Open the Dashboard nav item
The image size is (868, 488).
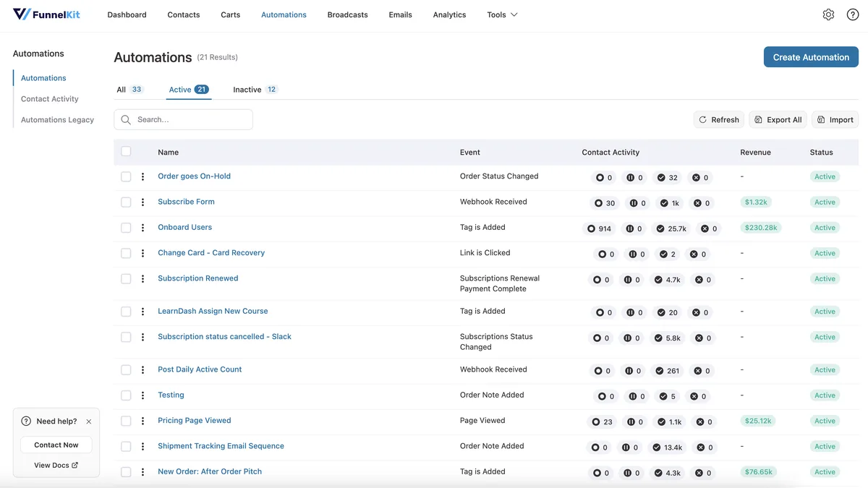click(127, 14)
